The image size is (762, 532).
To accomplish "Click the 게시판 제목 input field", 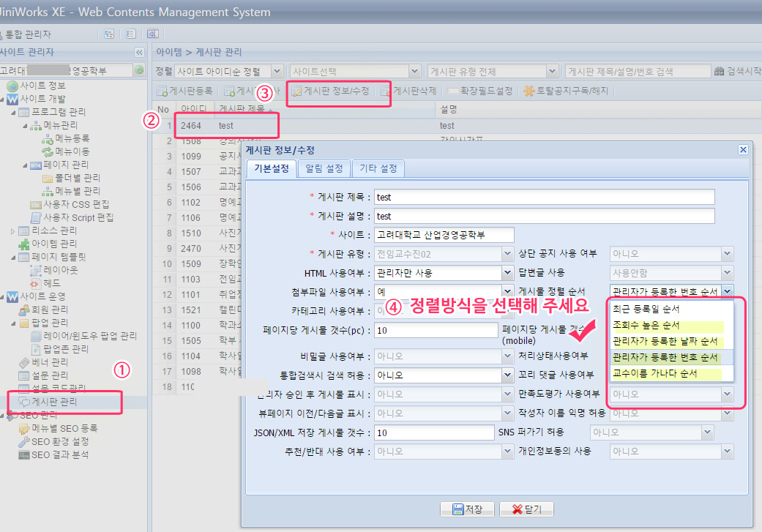I will pos(543,197).
